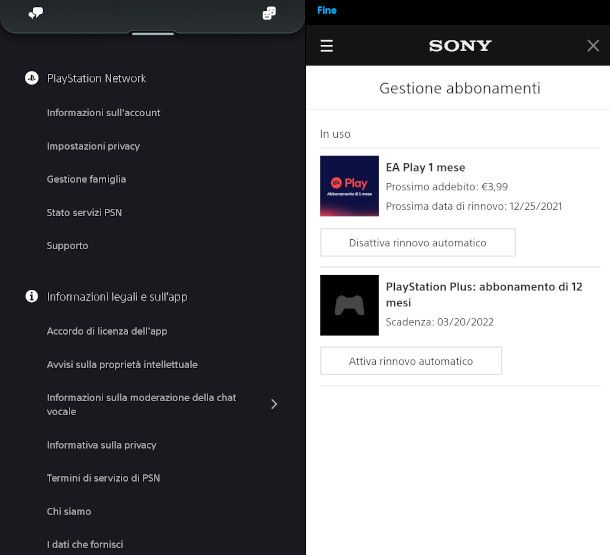Open the dice game icon at top
Image resolution: width=610 pixels, height=555 pixels.
click(x=269, y=13)
